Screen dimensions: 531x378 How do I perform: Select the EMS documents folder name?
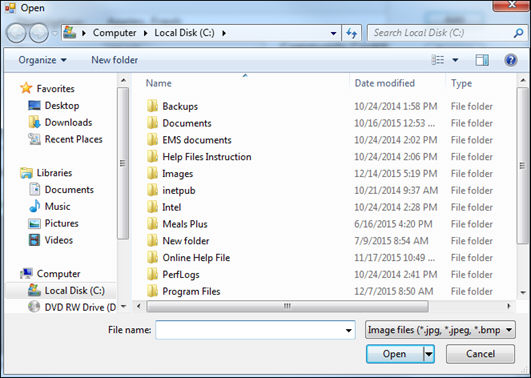point(197,140)
